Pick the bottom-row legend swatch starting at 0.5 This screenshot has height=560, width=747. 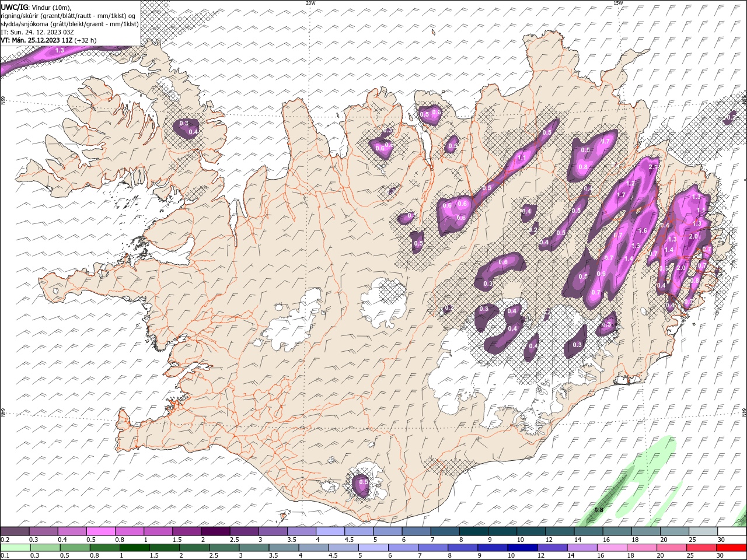(x=75, y=548)
